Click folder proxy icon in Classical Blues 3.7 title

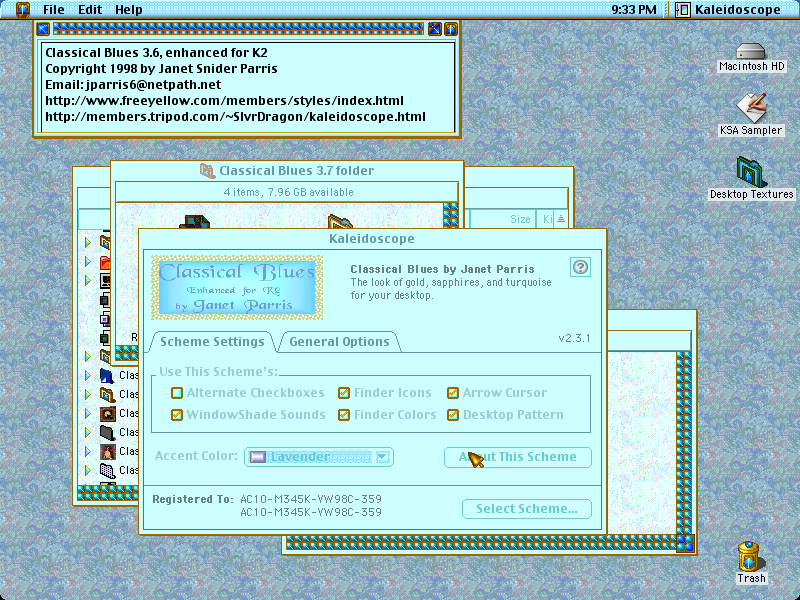tap(207, 170)
